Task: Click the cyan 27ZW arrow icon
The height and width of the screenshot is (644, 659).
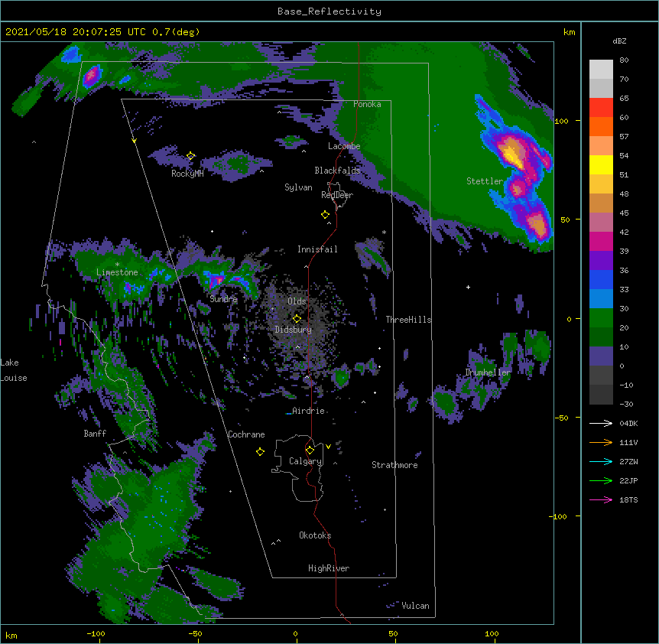Action: pos(601,461)
